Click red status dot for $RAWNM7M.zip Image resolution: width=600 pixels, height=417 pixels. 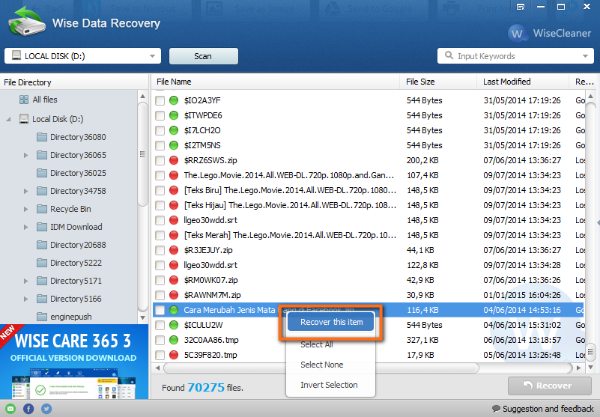pyautogui.click(x=174, y=295)
